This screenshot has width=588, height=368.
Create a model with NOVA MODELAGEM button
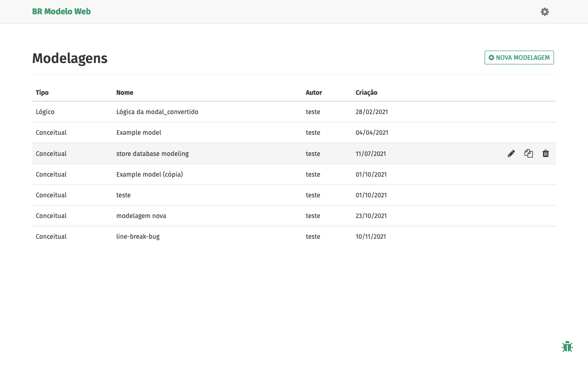pyautogui.click(x=519, y=57)
